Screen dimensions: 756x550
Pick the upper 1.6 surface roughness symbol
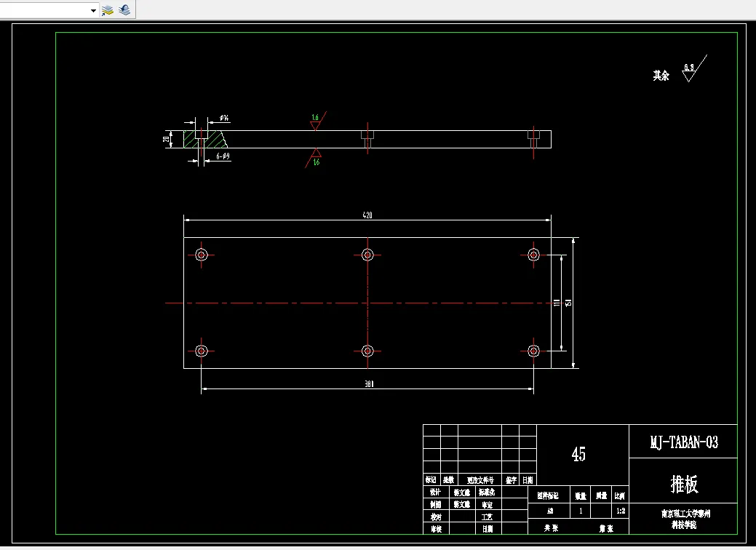(317, 121)
